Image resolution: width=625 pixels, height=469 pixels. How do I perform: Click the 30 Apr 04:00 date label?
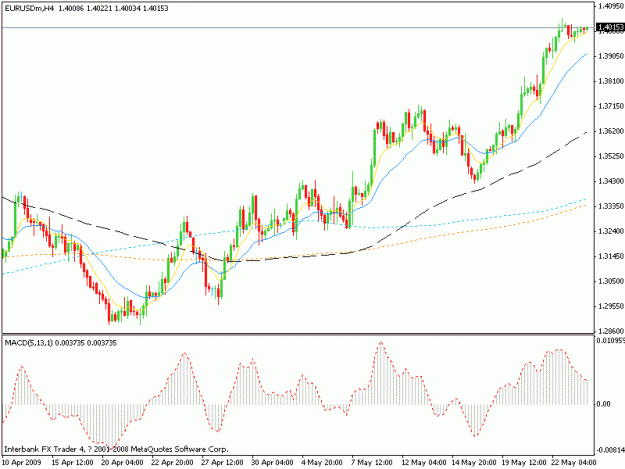pos(272,463)
